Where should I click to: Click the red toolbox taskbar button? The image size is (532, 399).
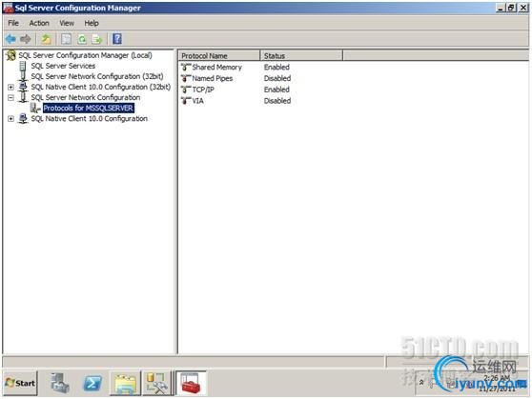(x=191, y=384)
